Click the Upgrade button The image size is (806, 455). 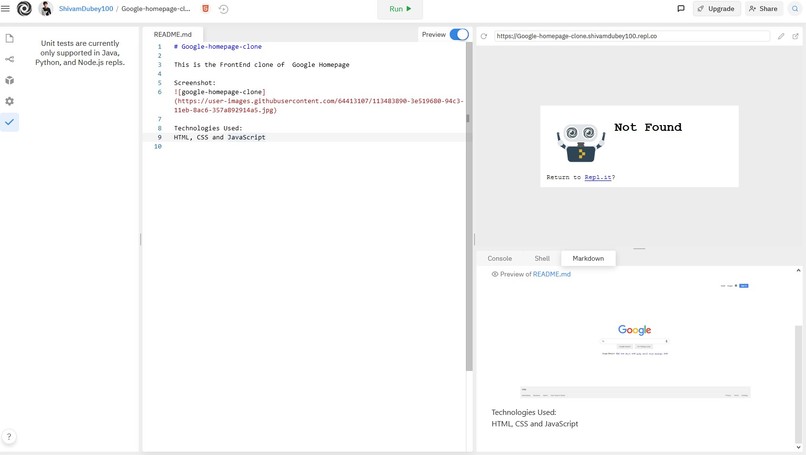(x=717, y=9)
